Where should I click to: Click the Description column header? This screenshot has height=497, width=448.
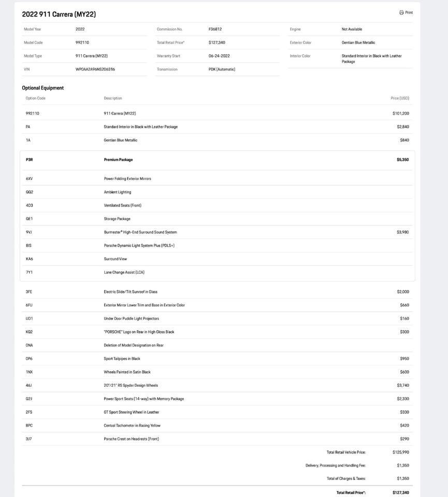(x=113, y=98)
